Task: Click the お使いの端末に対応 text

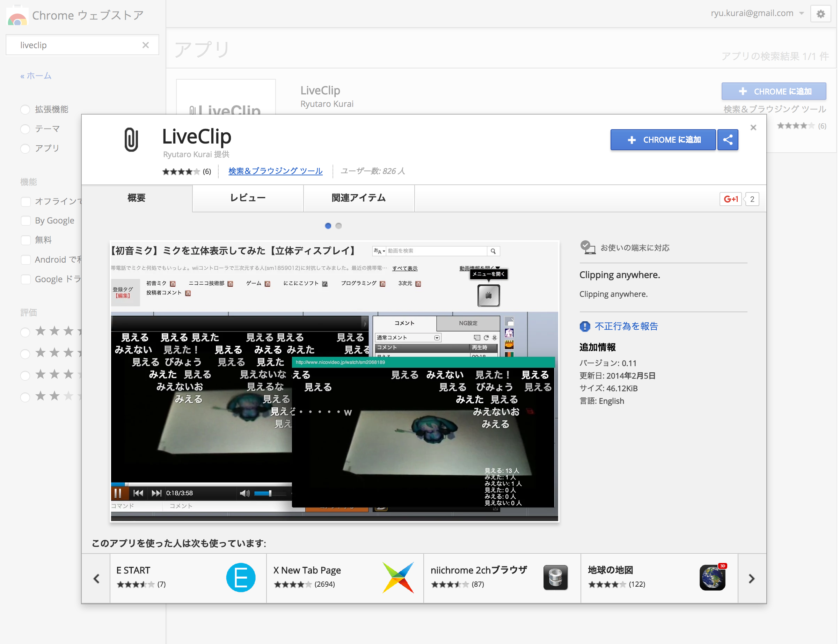Action: (636, 248)
